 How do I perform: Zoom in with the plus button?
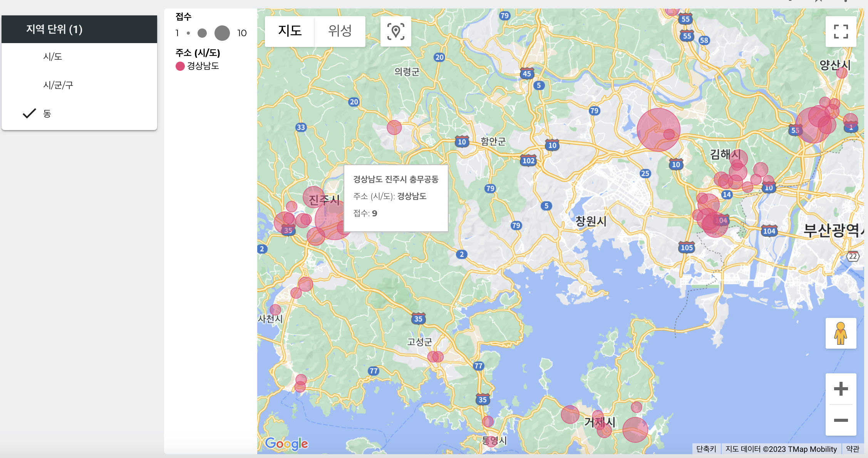click(x=841, y=389)
